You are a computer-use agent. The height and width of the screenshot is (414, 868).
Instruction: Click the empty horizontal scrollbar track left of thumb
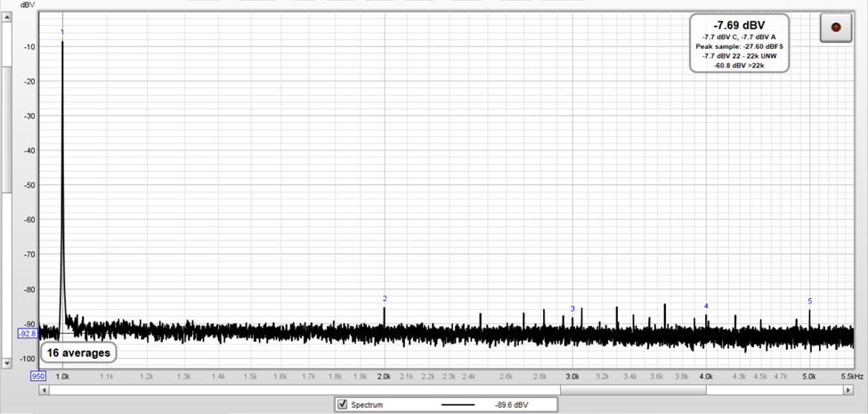(303, 389)
